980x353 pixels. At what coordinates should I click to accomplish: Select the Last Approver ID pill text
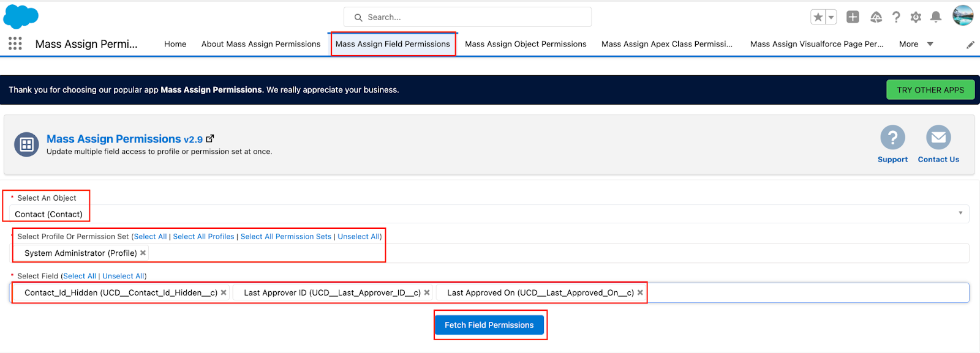pos(332,292)
